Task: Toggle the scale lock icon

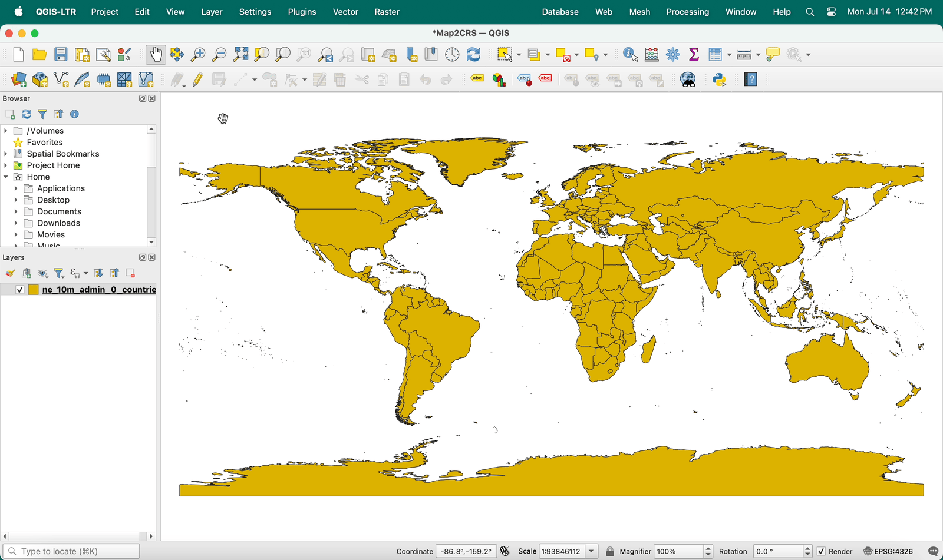Action: (610, 552)
